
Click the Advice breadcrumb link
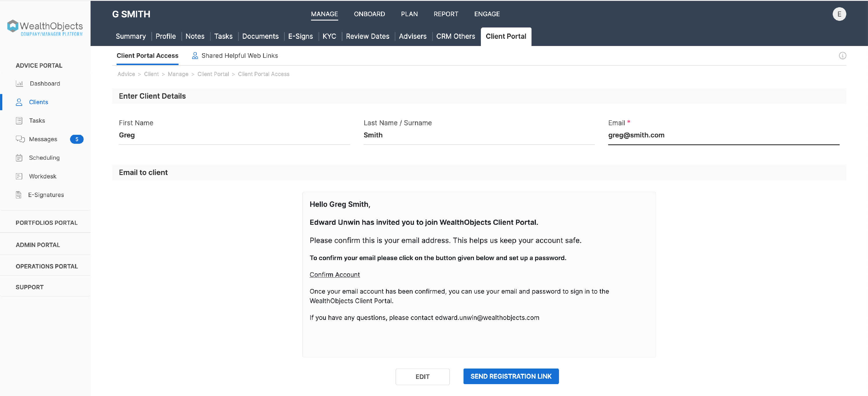pyautogui.click(x=126, y=74)
